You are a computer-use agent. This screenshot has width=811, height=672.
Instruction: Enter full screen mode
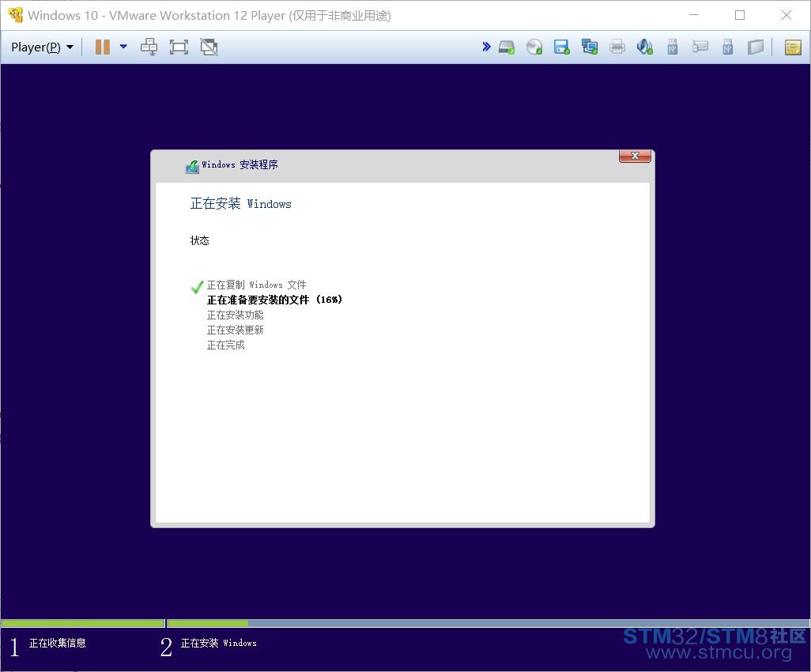179,47
